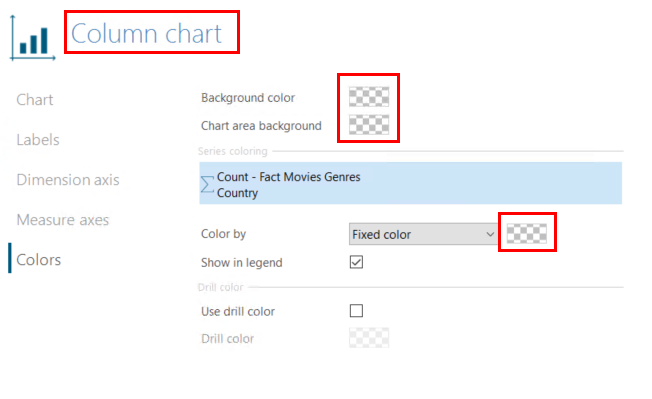The width and height of the screenshot is (652, 399).
Task: Select the Colors tab
Action: (39, 260)
